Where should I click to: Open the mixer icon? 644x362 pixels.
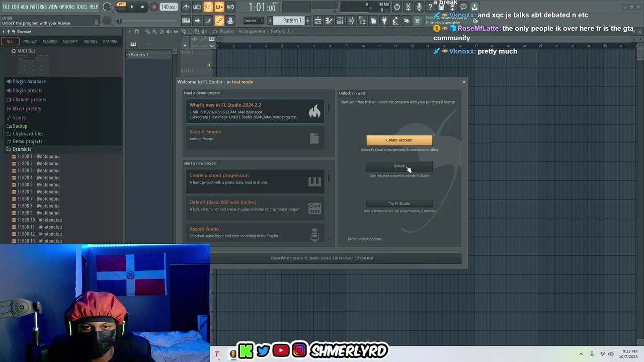click(351, 21)
